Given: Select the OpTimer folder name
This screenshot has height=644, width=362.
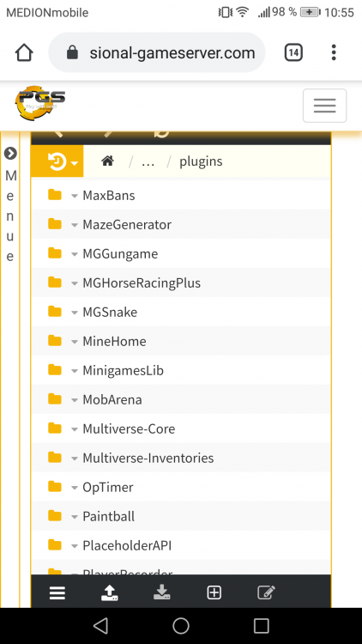Looking at the screenshot, I should tap(108, 488).
